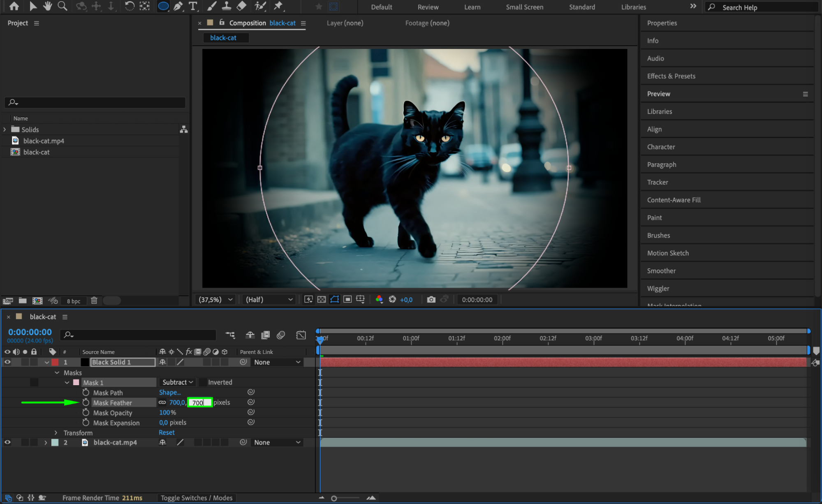Choose the Puppet Pin tool
This screenshot has height=504, width=822.
[x=278, y=6]
